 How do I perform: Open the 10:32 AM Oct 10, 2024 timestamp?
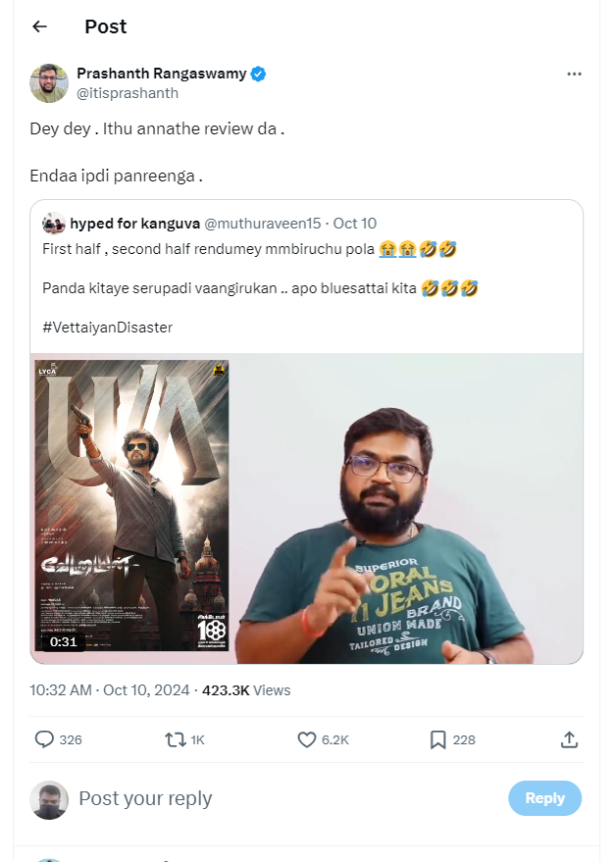click(x=110, y=690)
